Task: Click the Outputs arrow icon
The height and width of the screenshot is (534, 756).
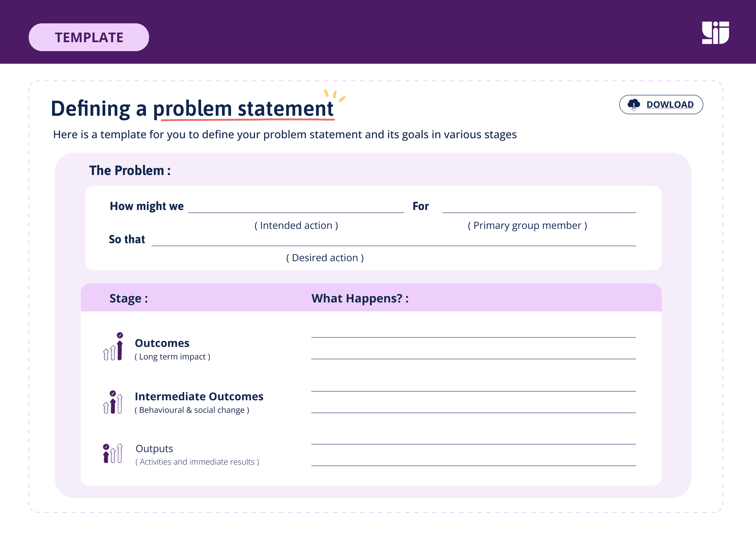Action: click(x=113, y=454)
